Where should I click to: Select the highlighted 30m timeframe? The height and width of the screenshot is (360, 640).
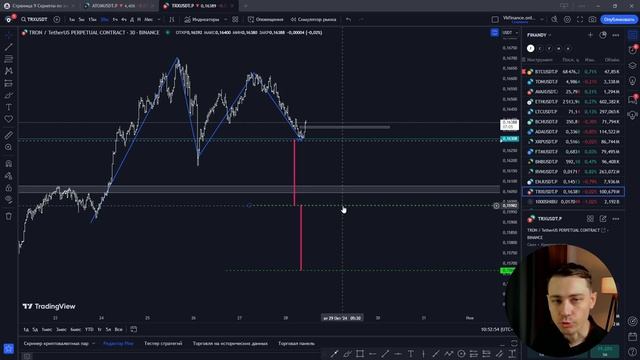tap(104, 20)
